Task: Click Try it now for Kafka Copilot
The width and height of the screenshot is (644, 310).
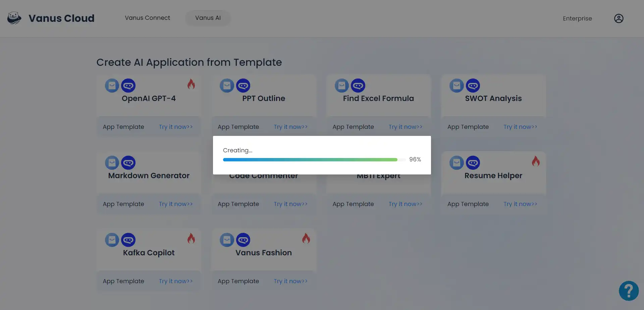Action: click(x=176, y=281)
